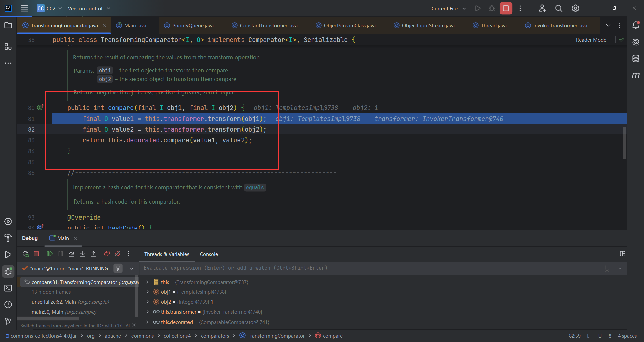Open the AI Assistant spiral icon
The image size is (644, 342).
click(636, 42)
